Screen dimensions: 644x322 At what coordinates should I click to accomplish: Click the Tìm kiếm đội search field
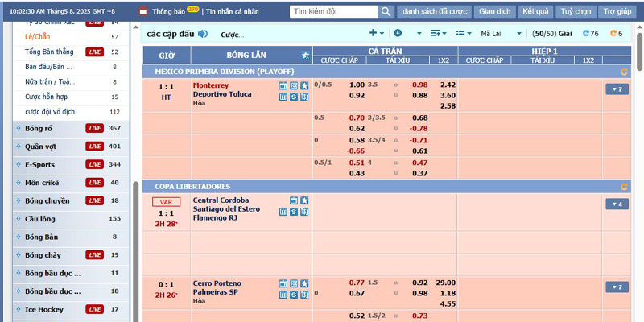point(334,11)
